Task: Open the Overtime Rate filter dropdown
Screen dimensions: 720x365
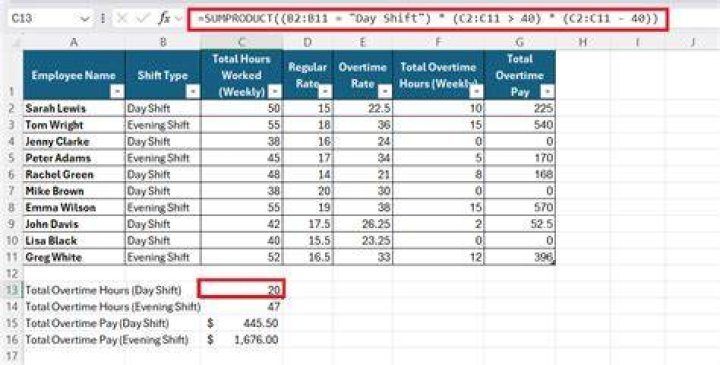Action: pos(385,92)
